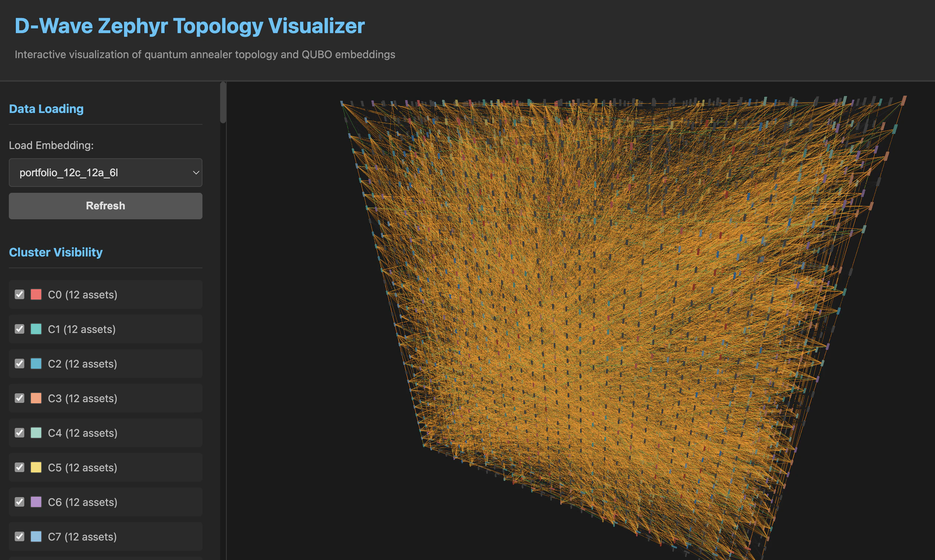Viewport: 935px width, 560px height.
Task: Click the purple C6 color swatch
Action: click(36, 502)
